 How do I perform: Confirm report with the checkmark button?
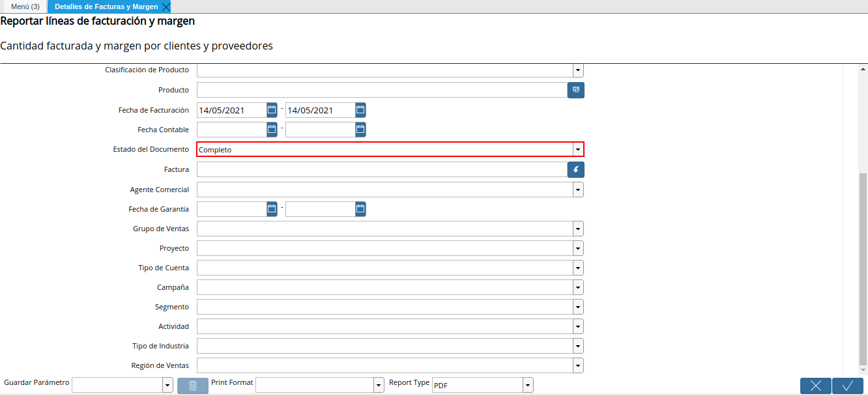coord(848,386)
